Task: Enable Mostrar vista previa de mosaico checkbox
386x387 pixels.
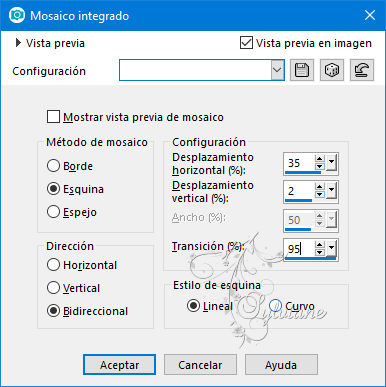Action: (53, 117)
